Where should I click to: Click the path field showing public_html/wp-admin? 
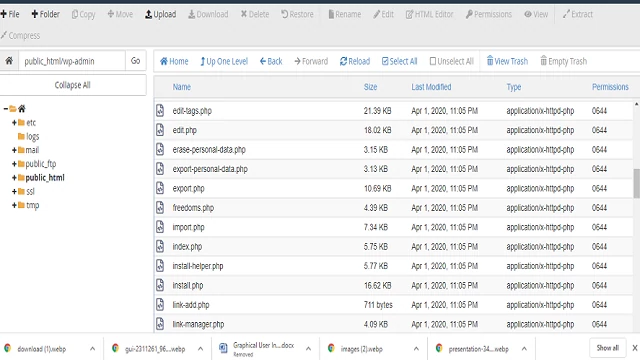click(72, 61)
